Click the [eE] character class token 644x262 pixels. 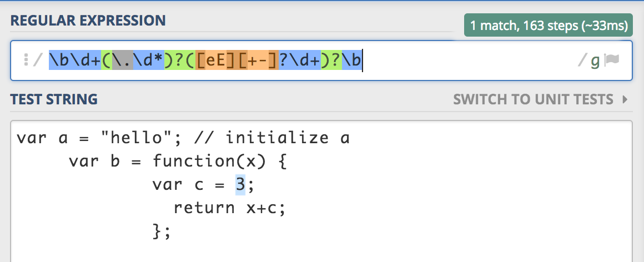217,61
